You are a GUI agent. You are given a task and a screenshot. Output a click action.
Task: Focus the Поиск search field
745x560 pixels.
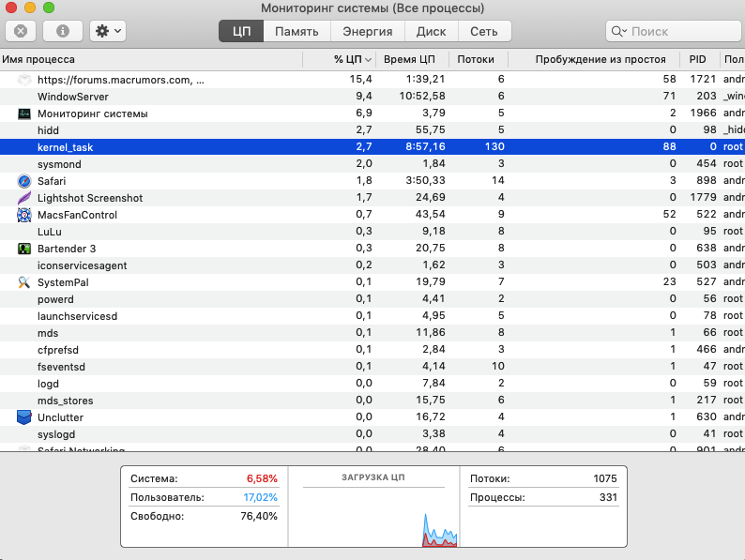pos(674,31)
